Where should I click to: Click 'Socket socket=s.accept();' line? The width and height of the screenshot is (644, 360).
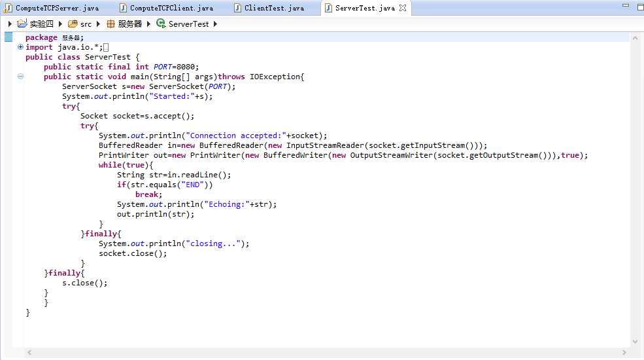point(137,116)
